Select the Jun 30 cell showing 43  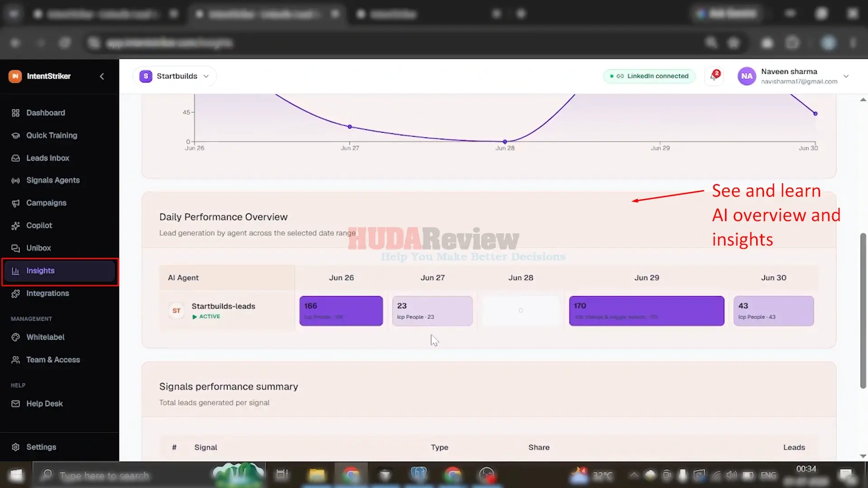(x=773, y=311)
